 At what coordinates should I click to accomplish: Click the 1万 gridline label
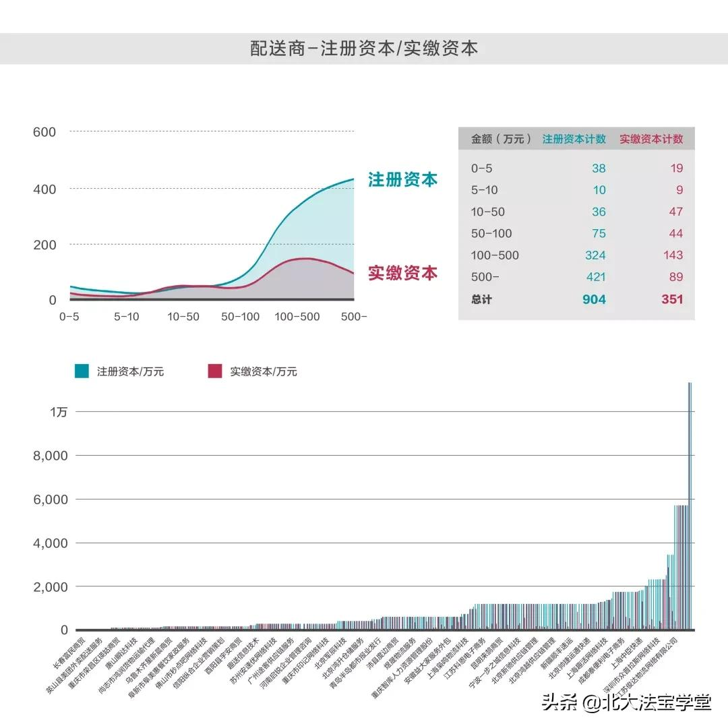pos(59,412)
